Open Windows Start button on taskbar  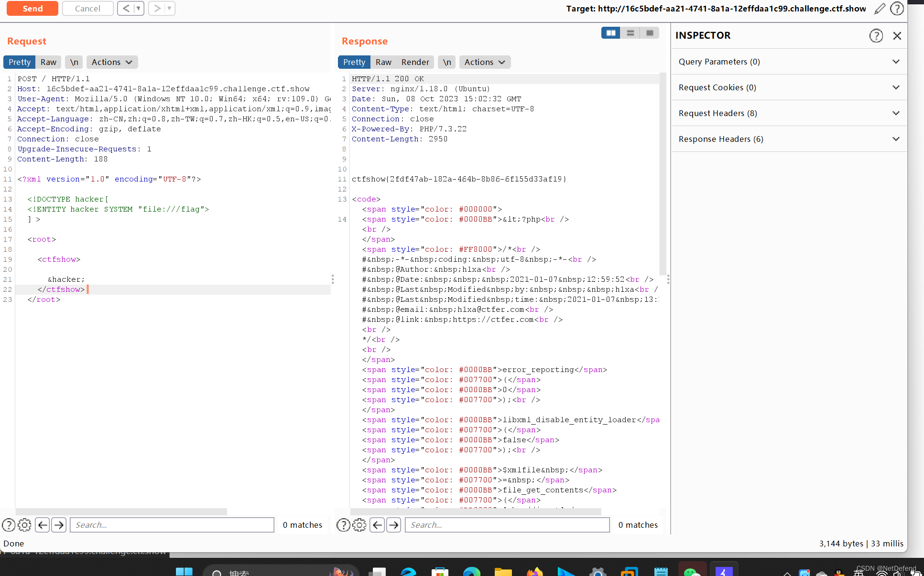click(184, 572)
